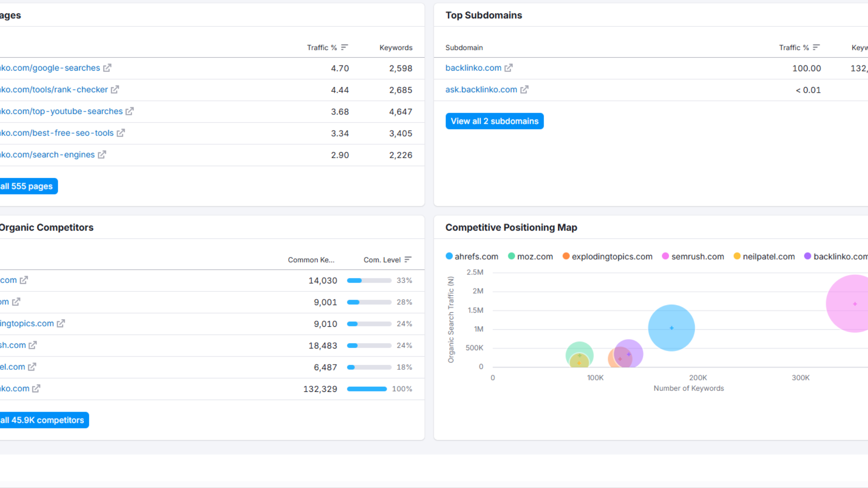The image size is (868, 488).
Task: Click View all 2 subdomains button
Action: point(494,121)
